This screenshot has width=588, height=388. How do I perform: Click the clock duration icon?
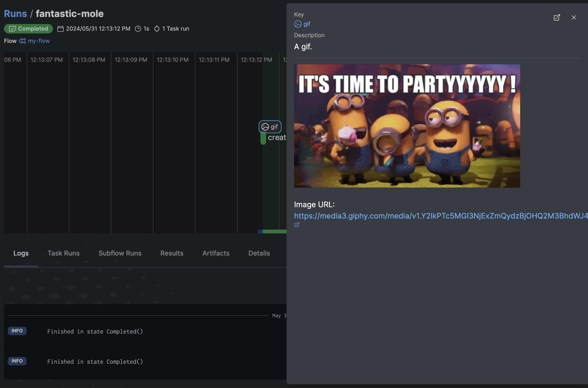138,29
